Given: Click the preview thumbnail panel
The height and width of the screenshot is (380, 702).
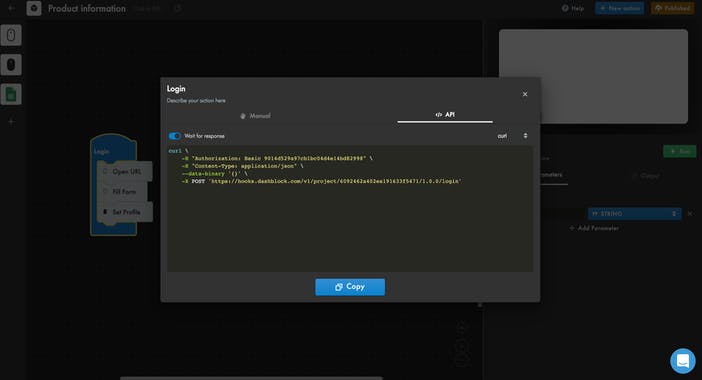Looking at the screenshot, I should [593, 77].
